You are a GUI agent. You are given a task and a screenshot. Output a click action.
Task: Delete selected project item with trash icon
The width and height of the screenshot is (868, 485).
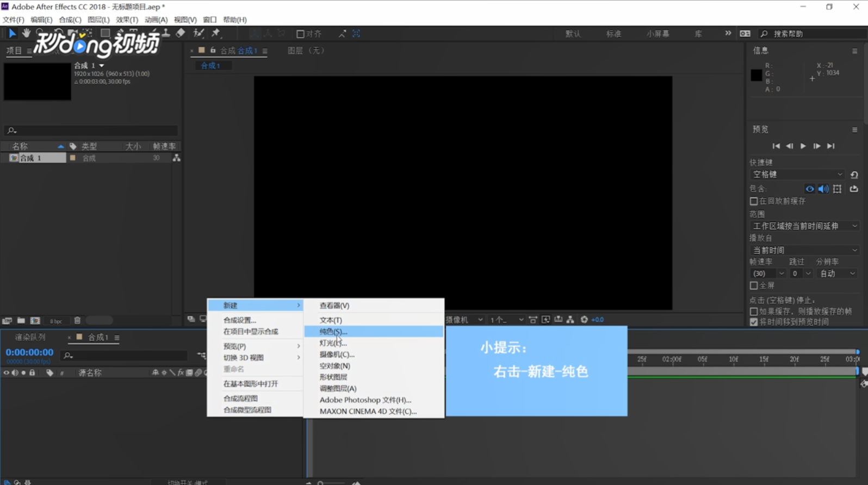tap(77, 321)
